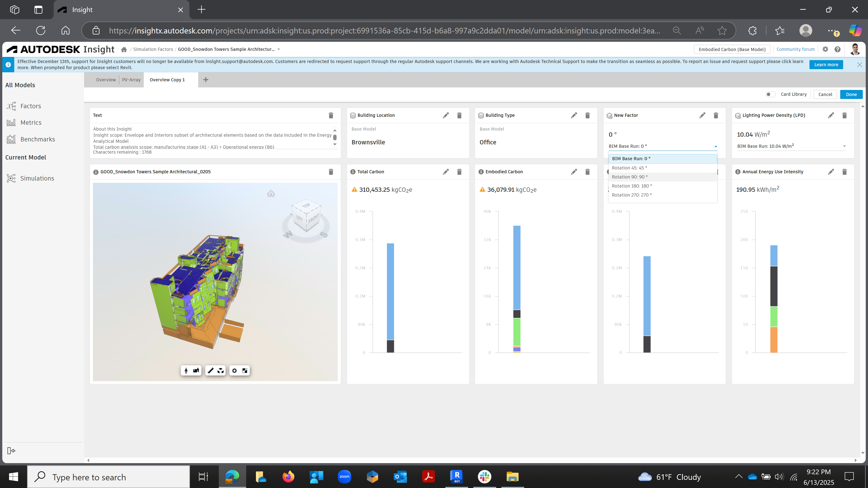Reset viewer to home view
This screenshot has height=488, width=868.
tap(271, 194)
